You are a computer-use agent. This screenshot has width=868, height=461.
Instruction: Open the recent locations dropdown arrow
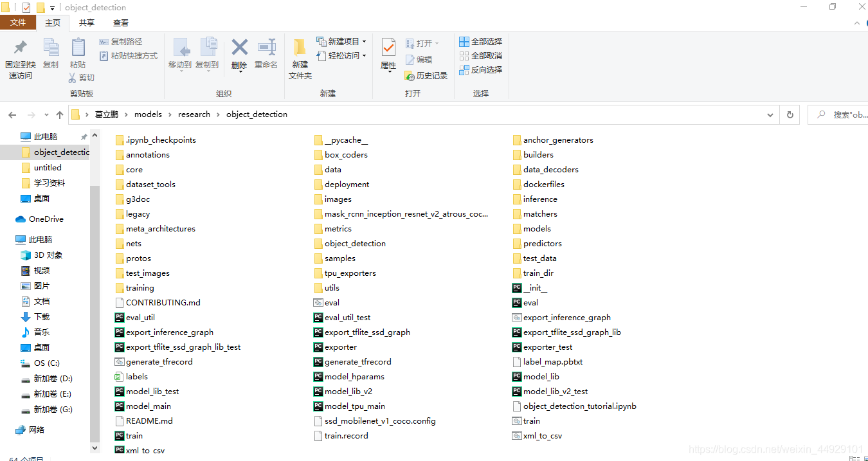coord(46,115)
